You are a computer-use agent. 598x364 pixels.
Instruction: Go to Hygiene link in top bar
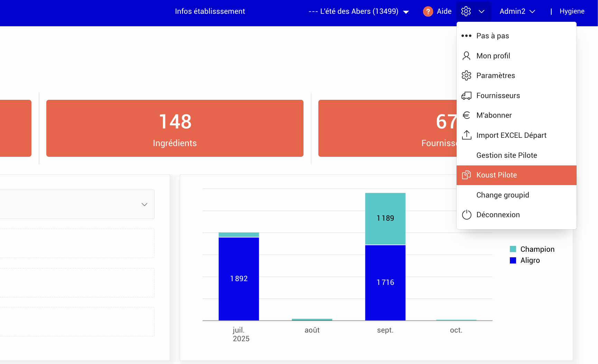(x=572, y=11)
